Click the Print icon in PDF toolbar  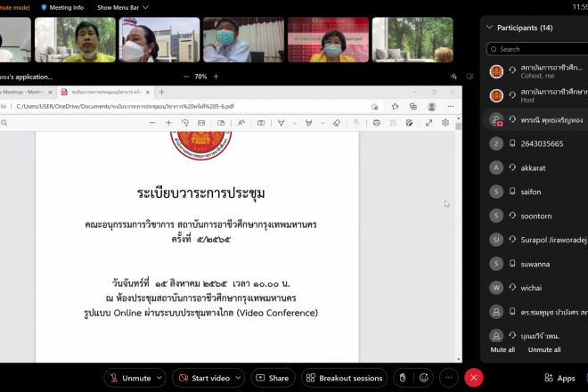click(x=377, y=123)
